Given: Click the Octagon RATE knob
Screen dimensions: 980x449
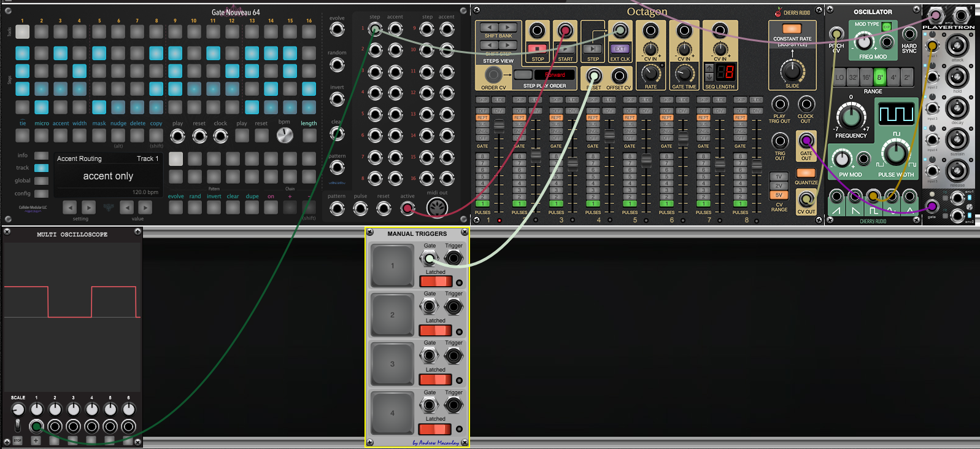Looking at the screenshot, I should coord(650,73).
